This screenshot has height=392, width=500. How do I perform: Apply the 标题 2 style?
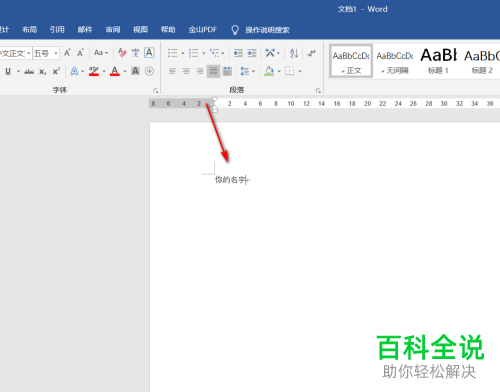tap(482, 61)
